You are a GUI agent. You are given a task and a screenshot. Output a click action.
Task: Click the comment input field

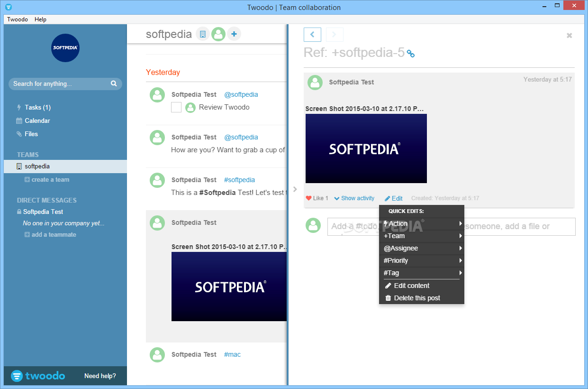pyautogui.click(x=452, y=227)
